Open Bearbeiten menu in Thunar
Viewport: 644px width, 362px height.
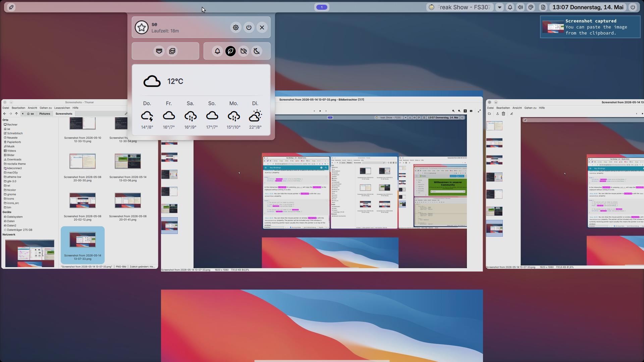(18, 108)
